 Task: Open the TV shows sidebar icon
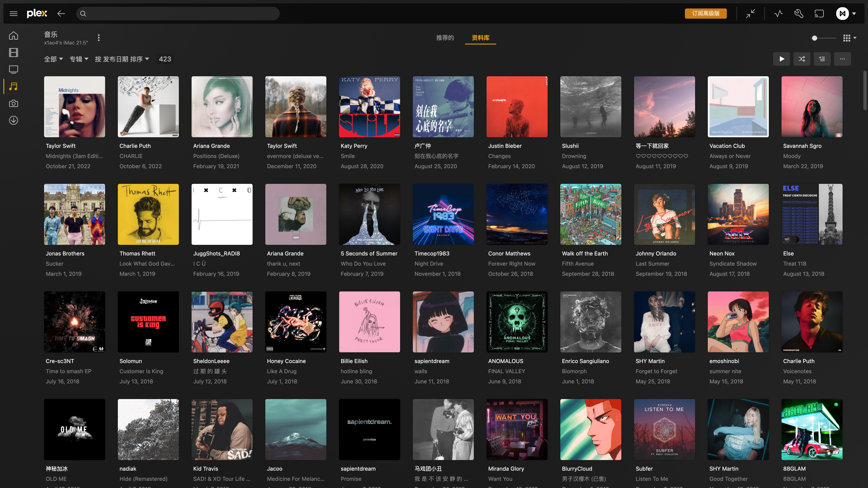[x=14, y=69]
